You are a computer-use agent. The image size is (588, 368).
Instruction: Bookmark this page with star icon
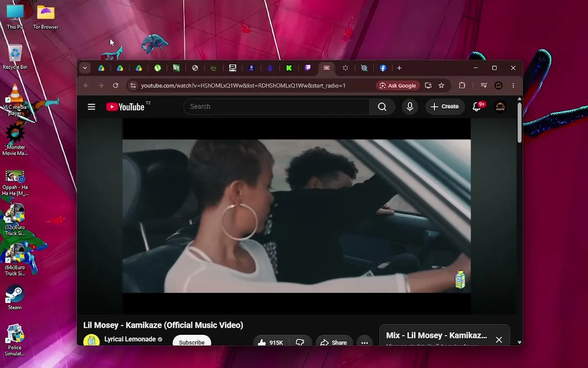442,86
